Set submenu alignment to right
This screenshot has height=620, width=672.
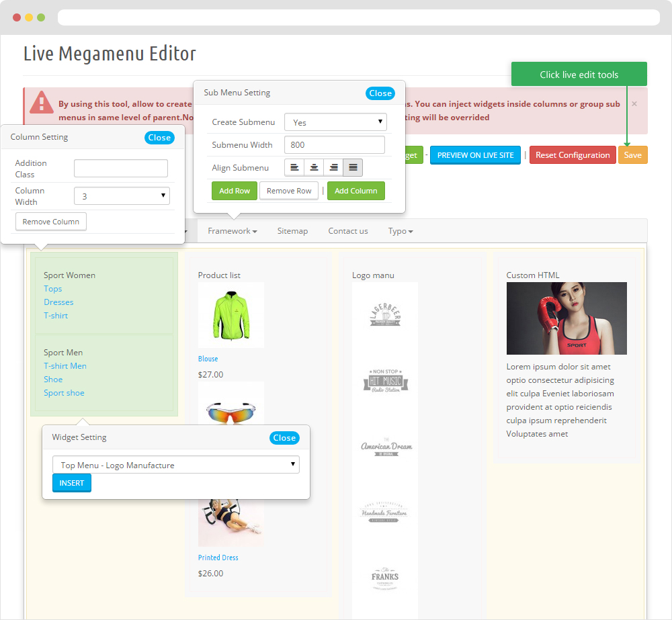333,167
